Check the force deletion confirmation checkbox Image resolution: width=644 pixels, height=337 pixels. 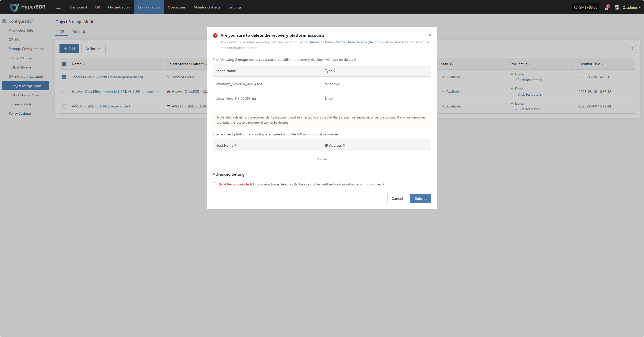(x=215, y=184)
